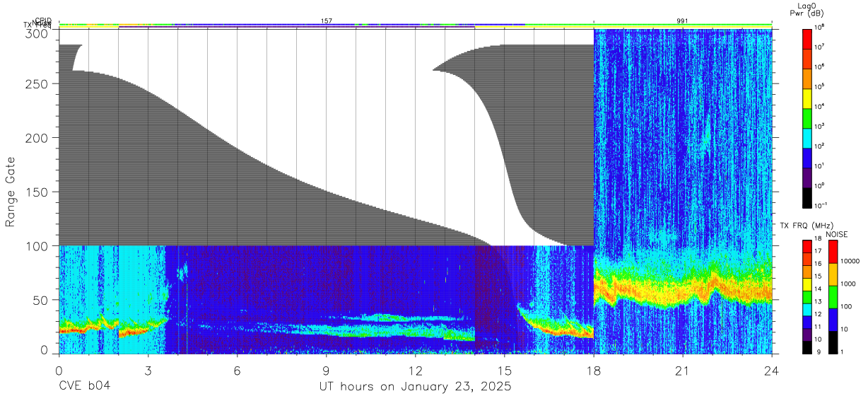This screenshot has height=401, width=868.
Task: Select the yellow 14–15 MHz TX FRQ swatch
Action: (808, 284)
